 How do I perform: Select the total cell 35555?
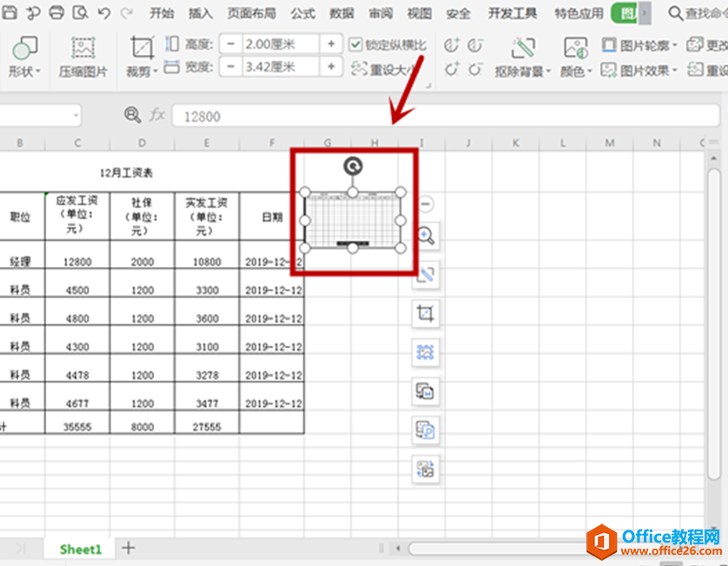point(77,423)
